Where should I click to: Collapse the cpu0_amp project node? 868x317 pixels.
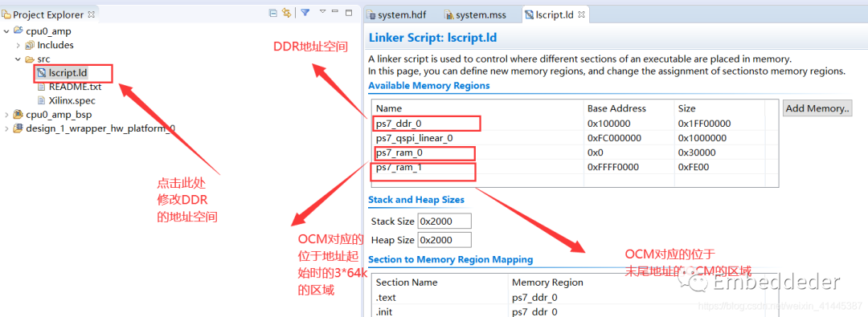6,31
